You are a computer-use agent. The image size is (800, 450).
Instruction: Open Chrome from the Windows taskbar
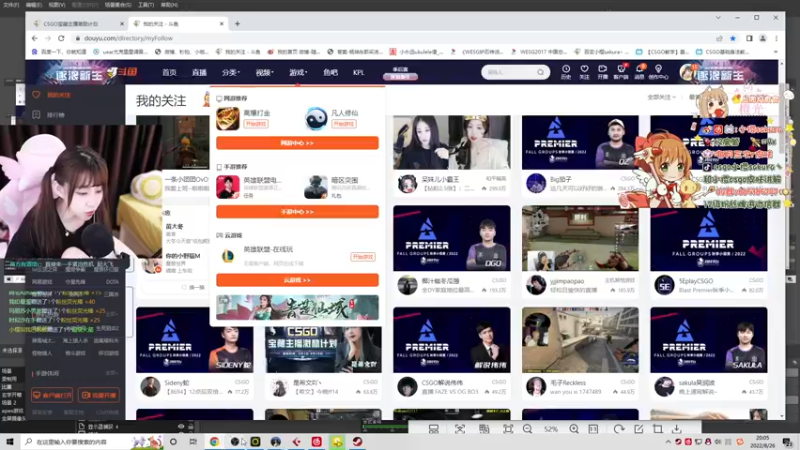[x=214, y=441]
